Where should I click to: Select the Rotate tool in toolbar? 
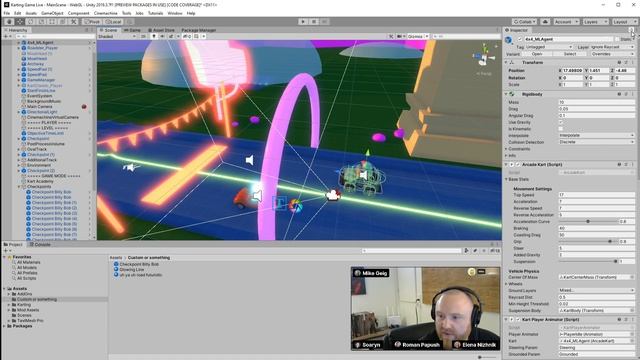pyautogui.click(x=31, y=22)
